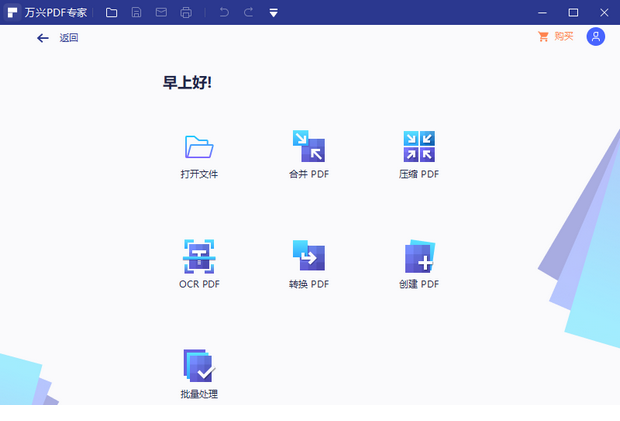This screenshot has height=421, width=620.
Task: Launch the 合并 PDF merge tool
Action: pyautogui.click(x=309, y=146)
